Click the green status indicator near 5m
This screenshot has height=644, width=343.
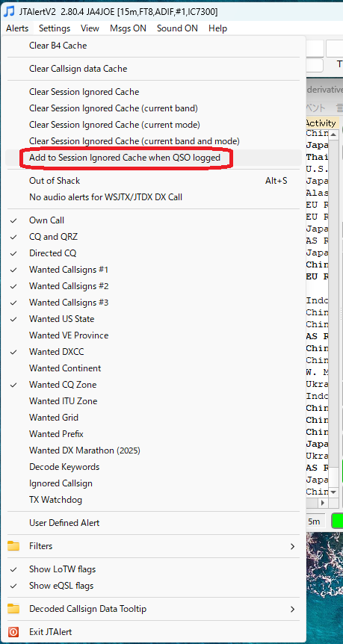coord(337,521)
